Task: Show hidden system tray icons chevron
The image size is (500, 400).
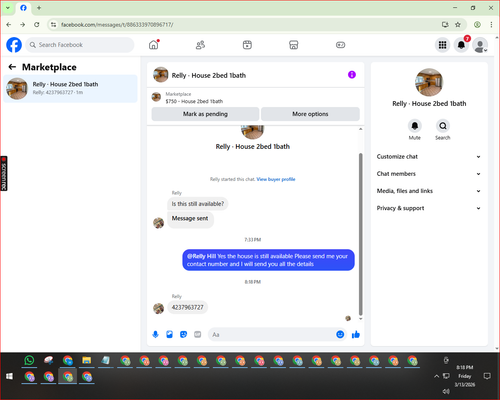Action: tap(436, 376)
